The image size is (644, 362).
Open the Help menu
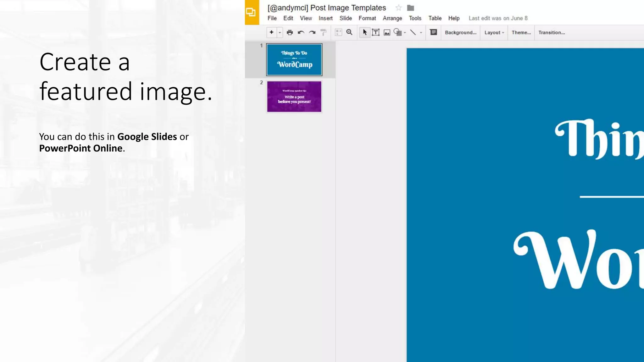pos(454,18)
